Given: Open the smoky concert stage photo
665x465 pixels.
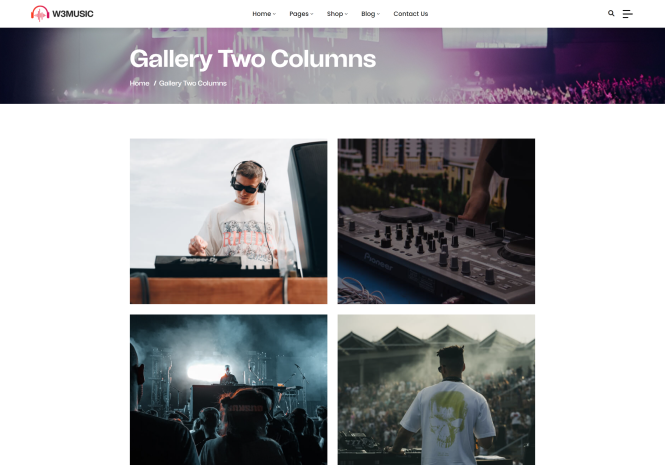Looking at the screenshot, I should pos(229,389).
